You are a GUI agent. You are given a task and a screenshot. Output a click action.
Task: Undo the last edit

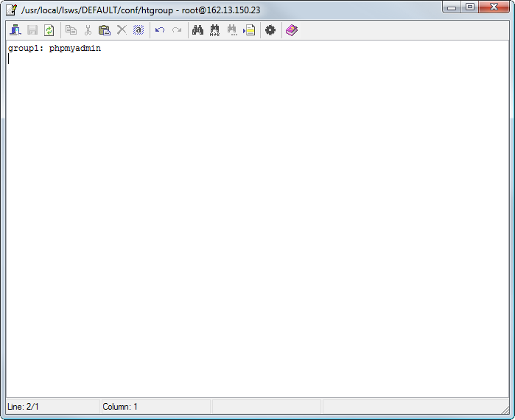click(160, 30)
